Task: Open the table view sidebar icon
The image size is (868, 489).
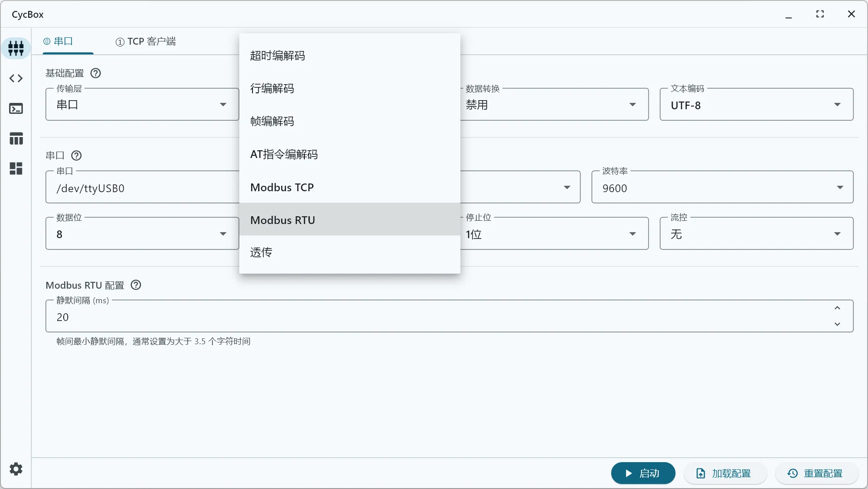Action: coord(16,138)
